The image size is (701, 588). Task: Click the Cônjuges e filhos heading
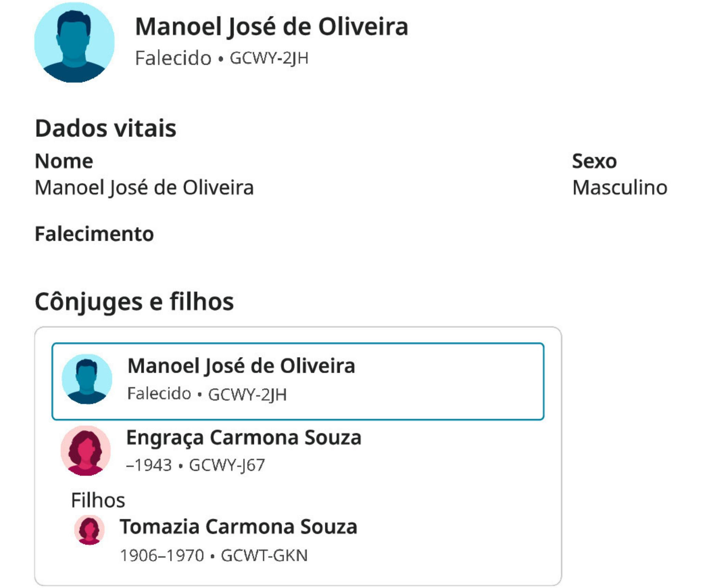point(134,302)
